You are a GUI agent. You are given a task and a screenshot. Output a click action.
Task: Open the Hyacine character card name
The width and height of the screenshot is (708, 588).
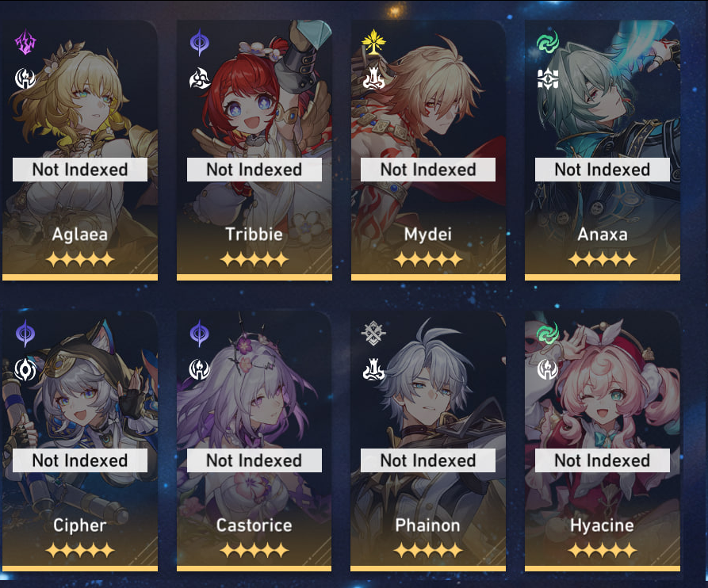(x=602, y=525)
